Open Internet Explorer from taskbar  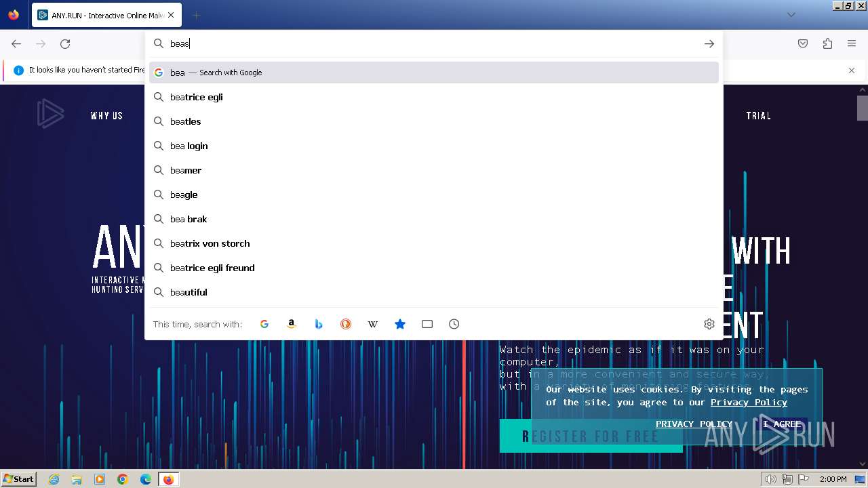(x=54, y=479)
